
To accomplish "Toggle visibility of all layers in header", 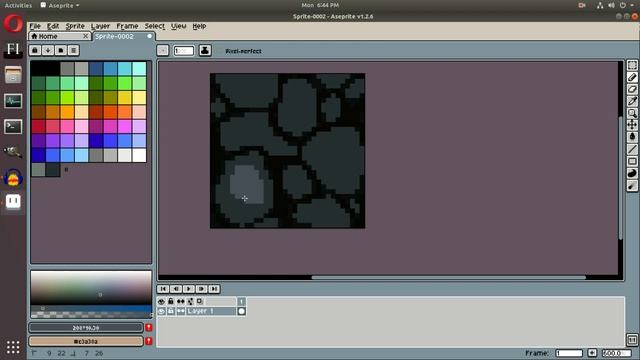I will point(162,301).
